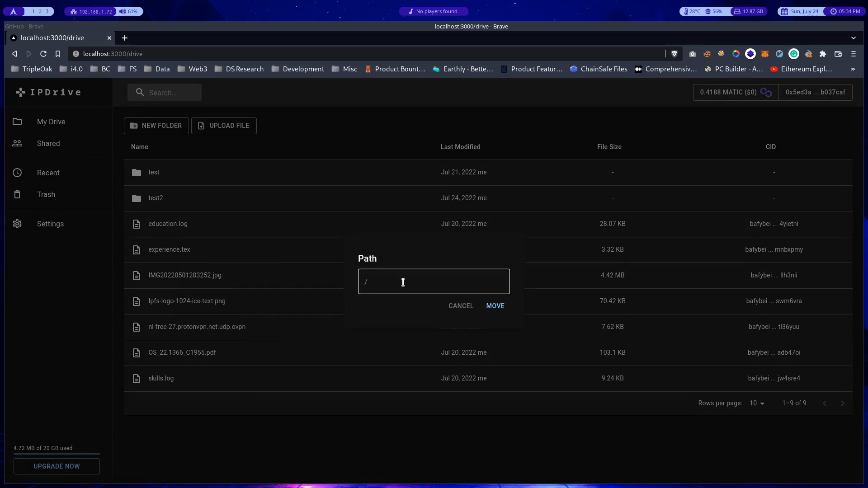Click wallet address 0x5ed3a ... b037caf
This screenshot has height=488, width=868.
(x=815, y=92)
